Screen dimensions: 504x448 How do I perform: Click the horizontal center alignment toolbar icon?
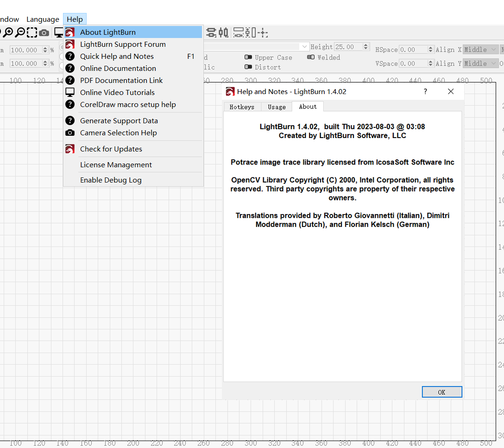tap(211, 32)
